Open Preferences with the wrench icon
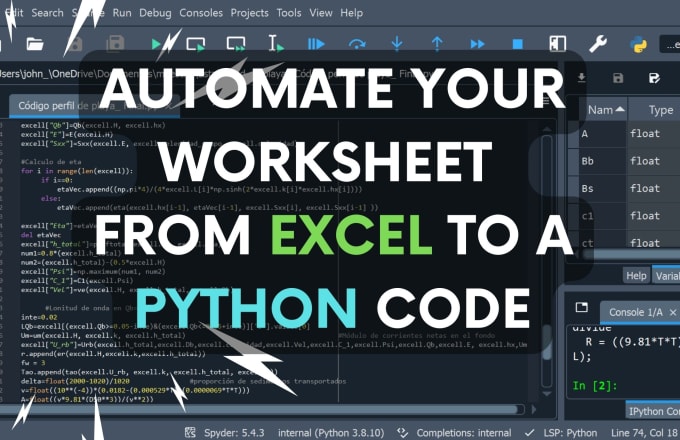The height and width of the screenshot is (440, 680). click(598, 44)
